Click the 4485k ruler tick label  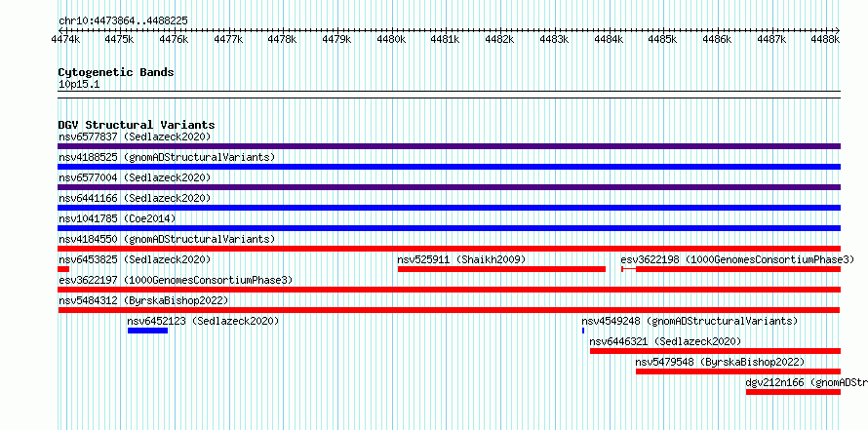[662, 39]
